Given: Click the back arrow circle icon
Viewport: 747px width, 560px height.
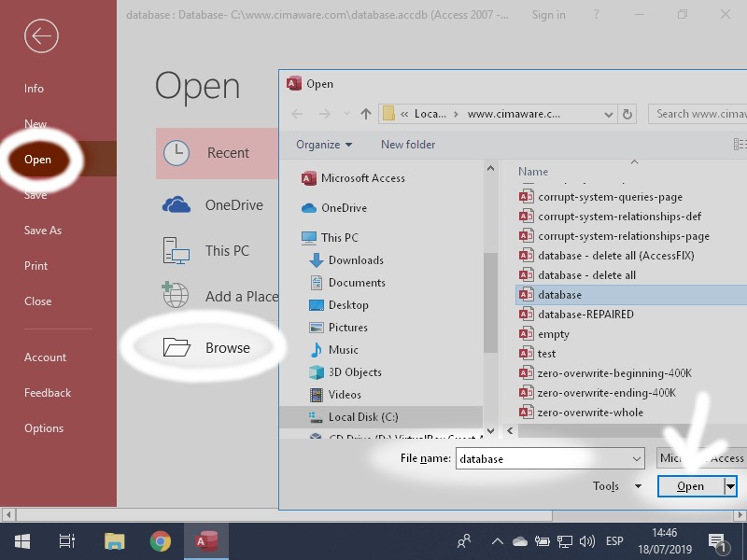Looking at the screenshot, I should click(41, 36).
